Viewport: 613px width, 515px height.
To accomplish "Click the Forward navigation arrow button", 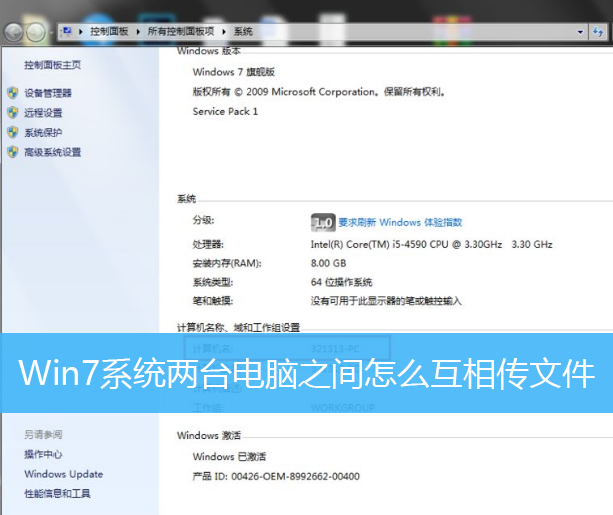I will [x=36, y=32].
